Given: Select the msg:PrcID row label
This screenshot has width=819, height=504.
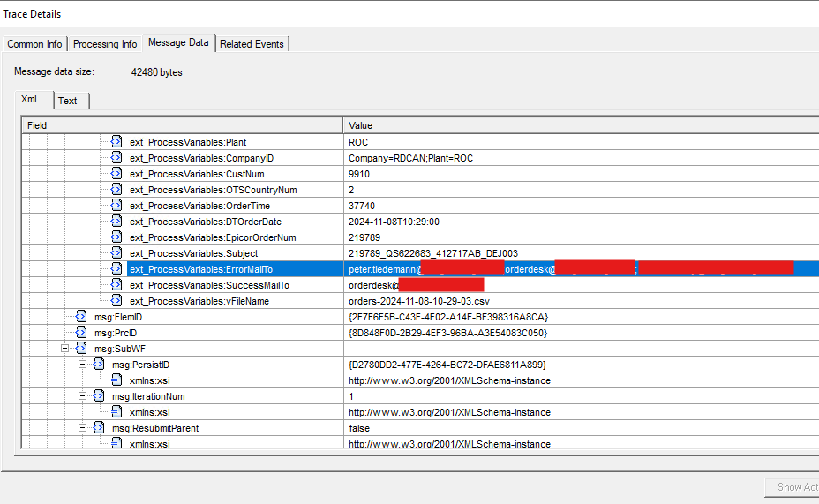Looking at the screenshot, I should (x=116, y=333).
